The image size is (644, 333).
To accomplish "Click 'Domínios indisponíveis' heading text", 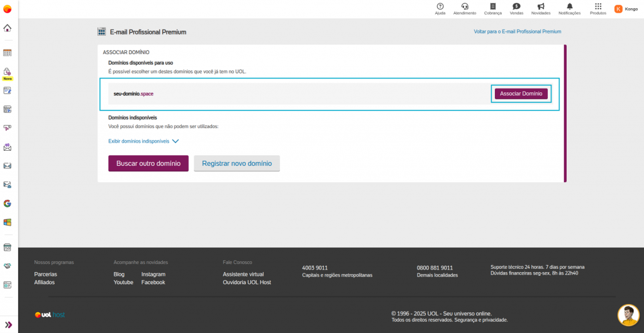I will click(x=133, y=117).
